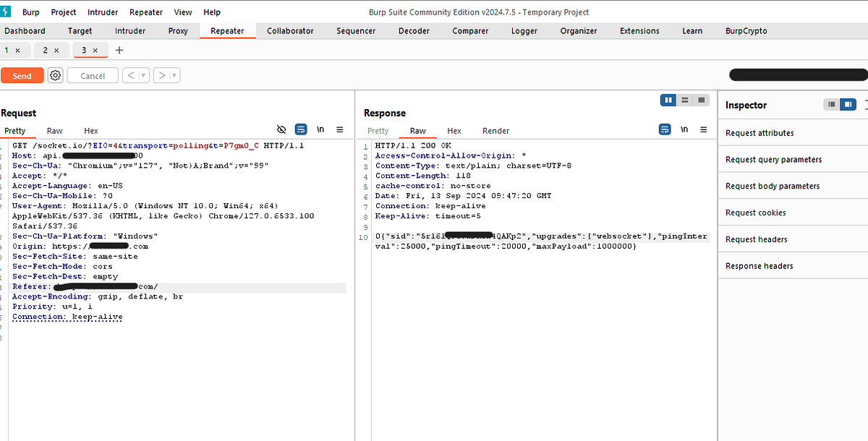Select request Pretty view tab
Viewport: 868px width, 441px height.
(x=14, y=131)
